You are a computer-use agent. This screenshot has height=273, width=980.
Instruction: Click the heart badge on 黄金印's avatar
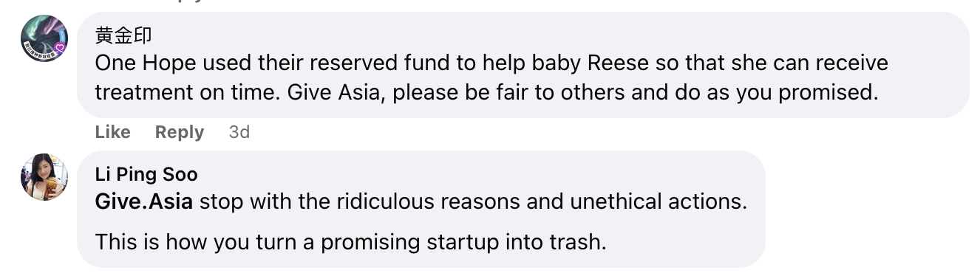[x=61, y=49]
